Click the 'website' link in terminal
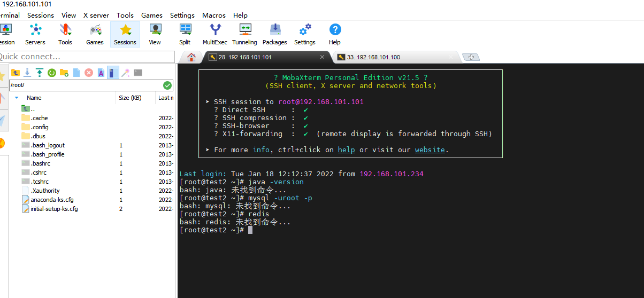Image resolution: width=644 pixels, height=298 pixels. click(x=430, y=150)
